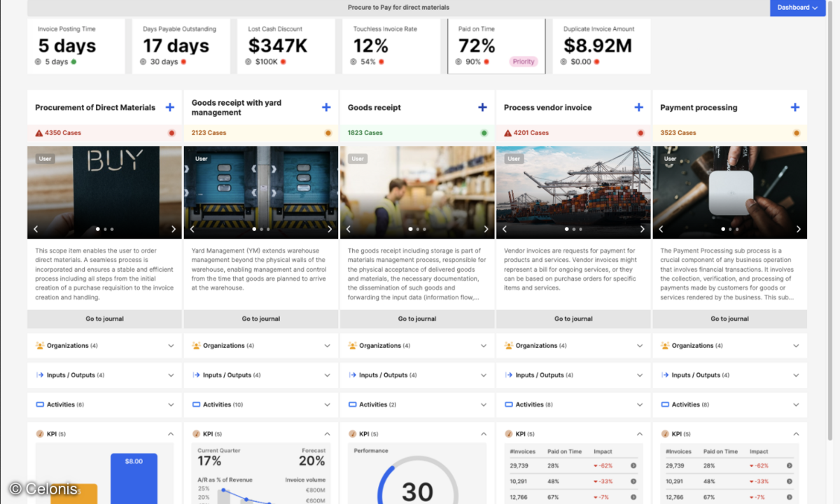The width and height of the screenshot is (840, 504).
Task: Open the Invoice Posting Time KPI card
Action: [x=76, y=46]
